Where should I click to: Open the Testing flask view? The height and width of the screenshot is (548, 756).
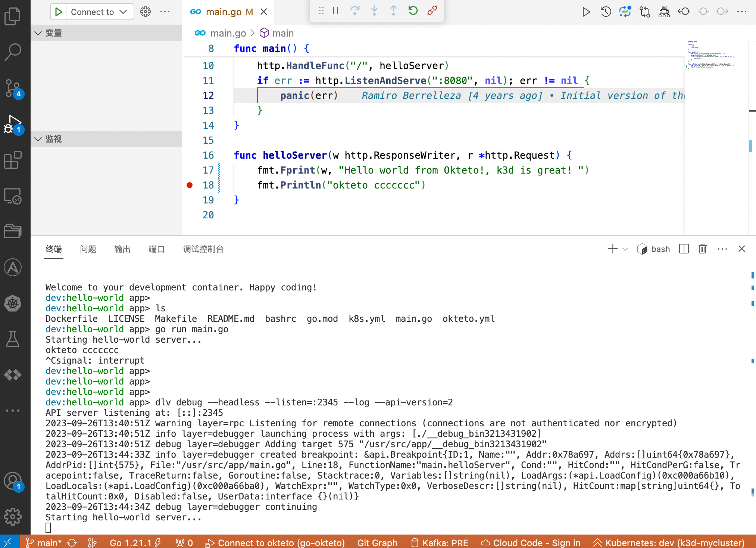(x=13, y=339)
